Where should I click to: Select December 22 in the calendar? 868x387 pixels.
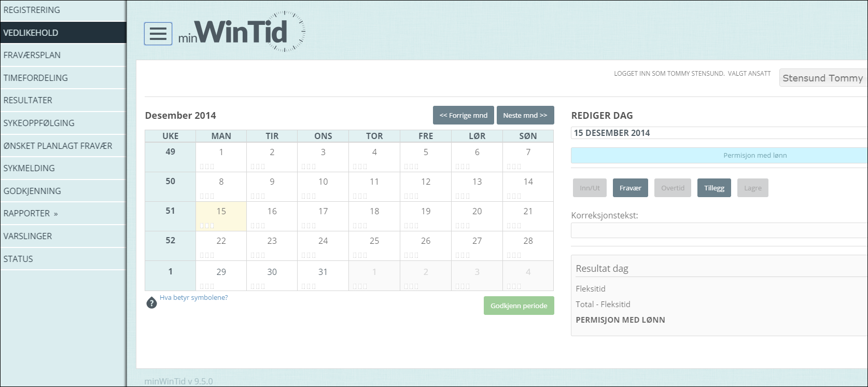221,246
